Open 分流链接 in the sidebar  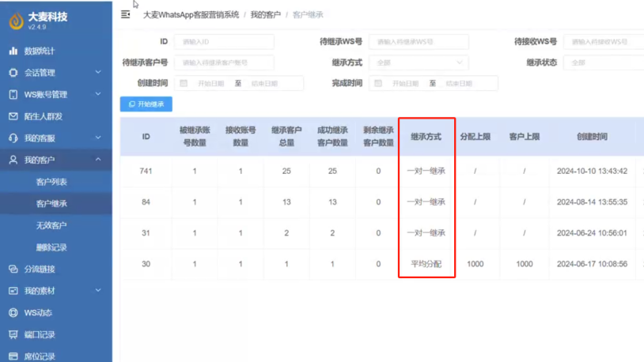click(x=56, y=269)
